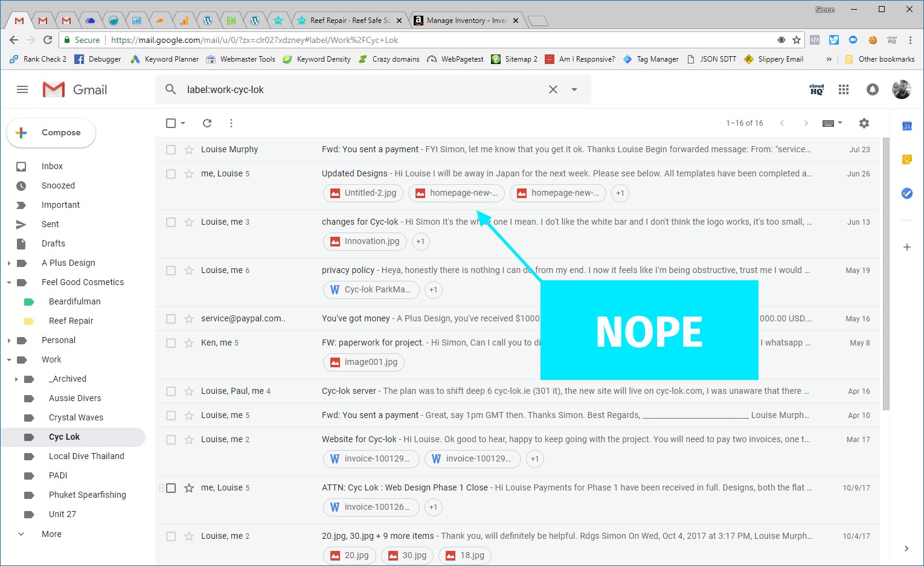Go to the older messages page arrow
The width and height of the screenshot is (924, 566).
(806, 123)
